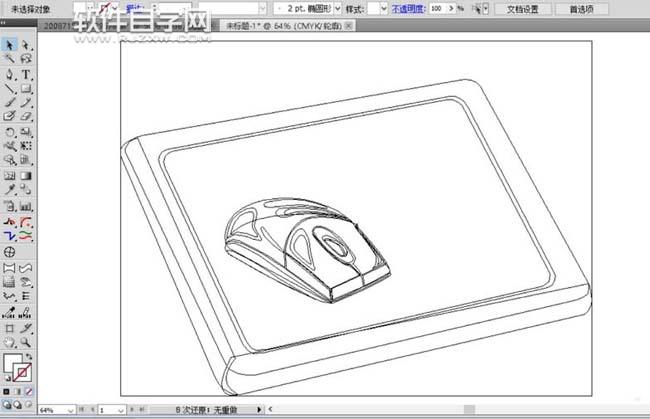Activate the Type (T) tool
The image size is (650, 419).
click(26, 74)
